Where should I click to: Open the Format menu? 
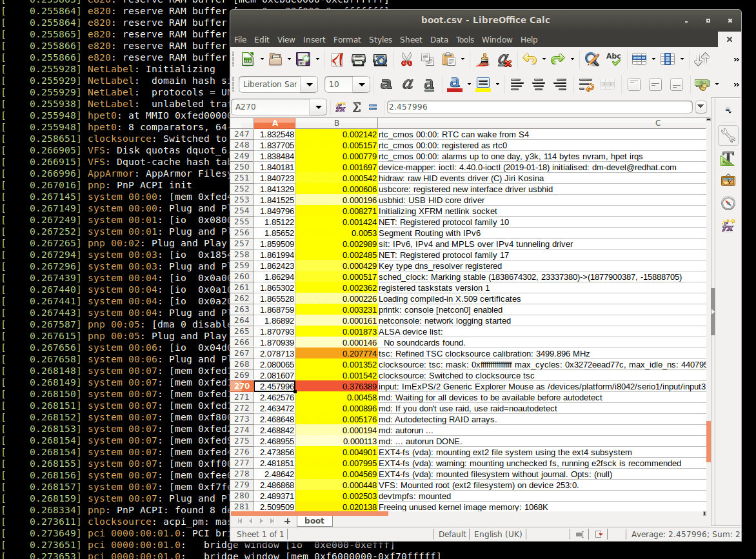pos(347,39)
